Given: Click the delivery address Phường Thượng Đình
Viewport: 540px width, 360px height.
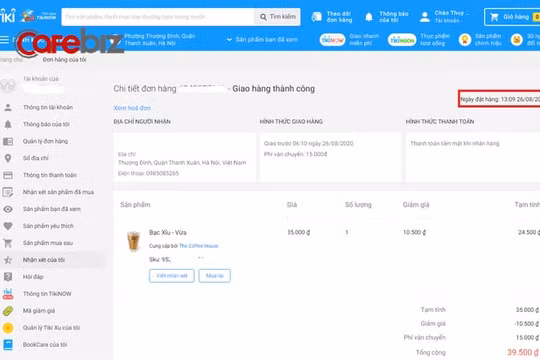Looking at the screenshot, I should [159, 40].
